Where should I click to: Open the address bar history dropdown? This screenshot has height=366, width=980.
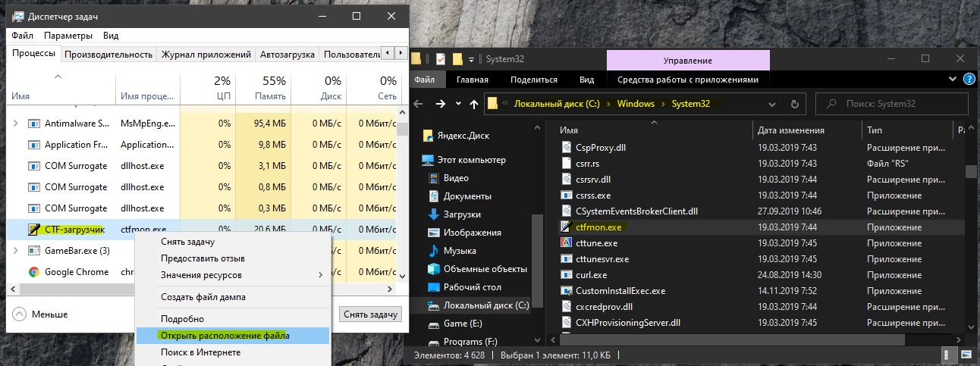pos(772,104)
